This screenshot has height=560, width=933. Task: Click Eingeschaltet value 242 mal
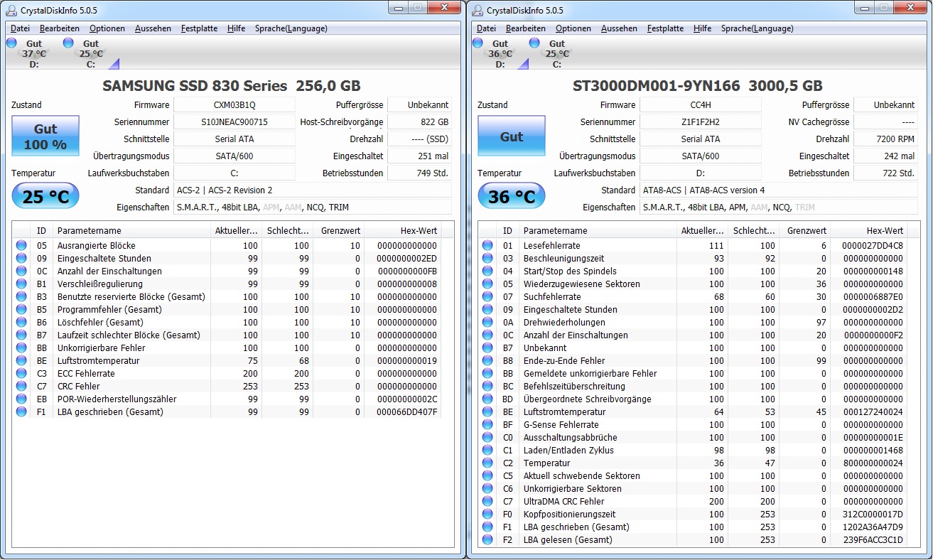pos(886,156)
